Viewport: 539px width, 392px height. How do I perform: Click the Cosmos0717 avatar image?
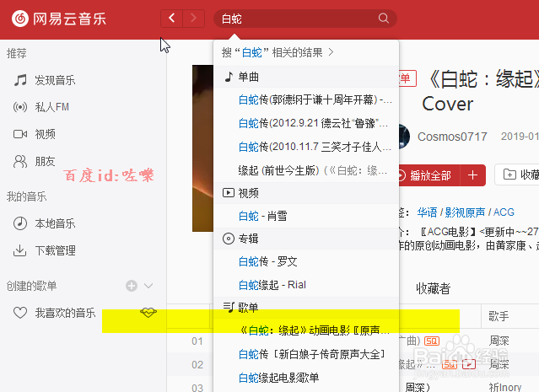[404, 137]
